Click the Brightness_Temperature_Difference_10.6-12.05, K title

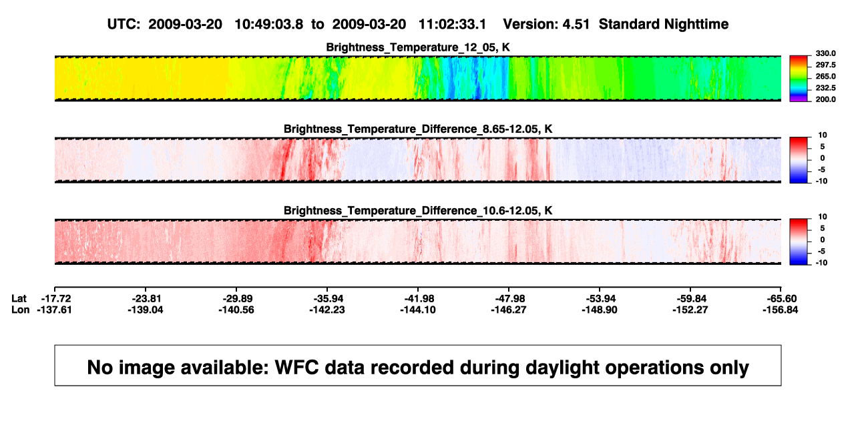pyautogui.click(x=418, y=210)
